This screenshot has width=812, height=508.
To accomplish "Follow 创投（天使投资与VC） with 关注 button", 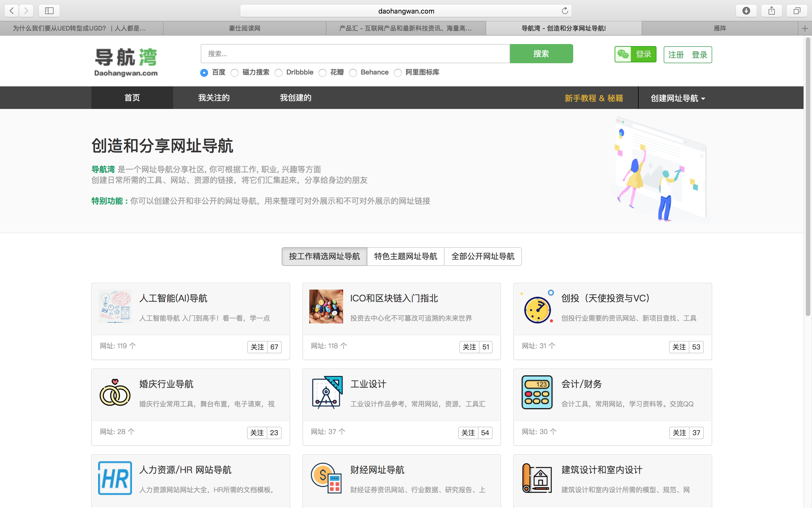I will (x=679, y=347).
